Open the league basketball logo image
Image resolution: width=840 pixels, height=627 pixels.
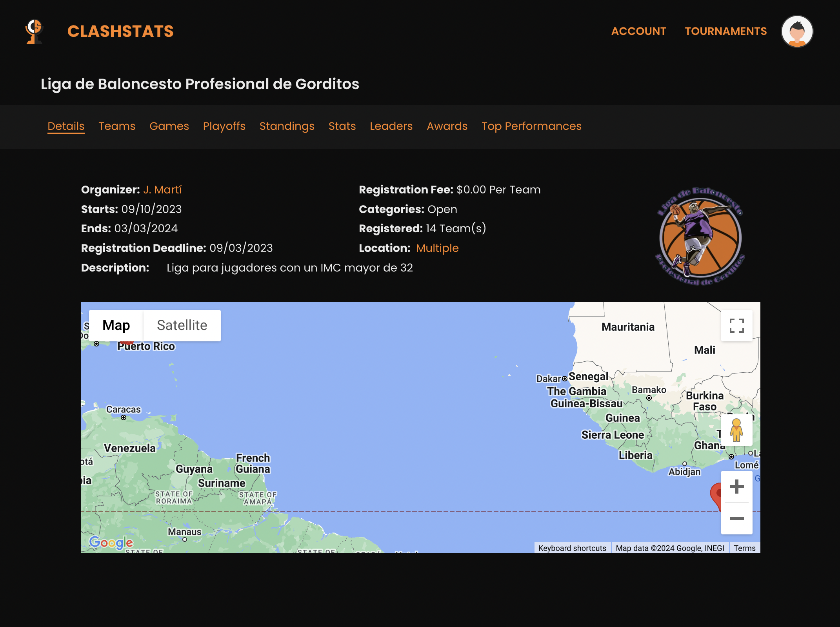[x=700, y=237]
